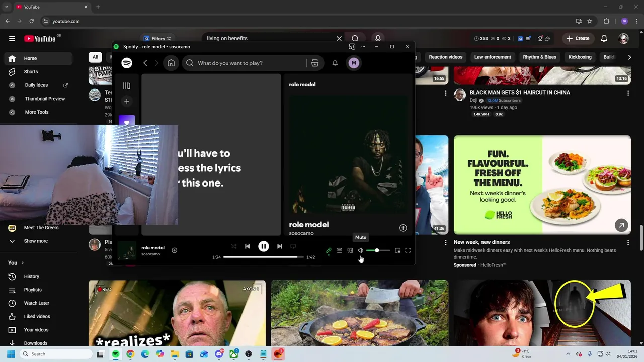The height and width of the screenshot is (362, 644).
Task: Go to previous track in Spotify
Action: (x=247, y=246)
